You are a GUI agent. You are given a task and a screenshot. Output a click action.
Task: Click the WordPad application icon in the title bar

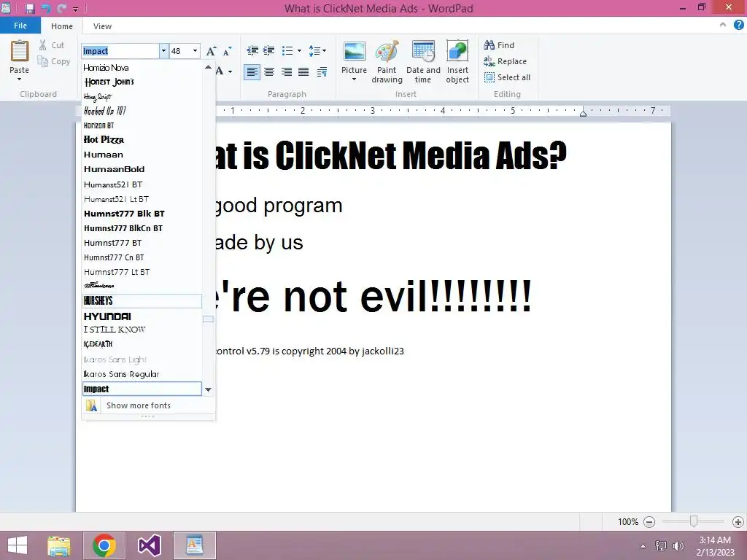pos(6,7)
